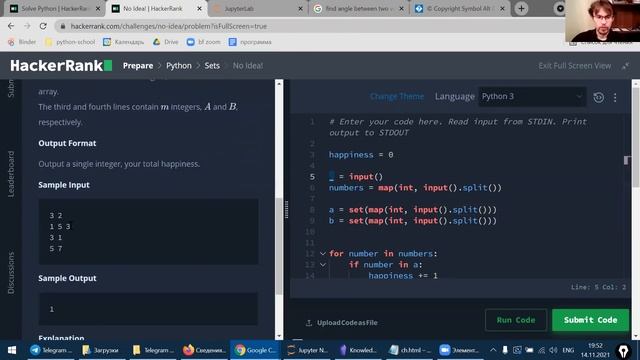Open a new browser tab with plus
Screen dimensions: 640x360
point(521,9)
